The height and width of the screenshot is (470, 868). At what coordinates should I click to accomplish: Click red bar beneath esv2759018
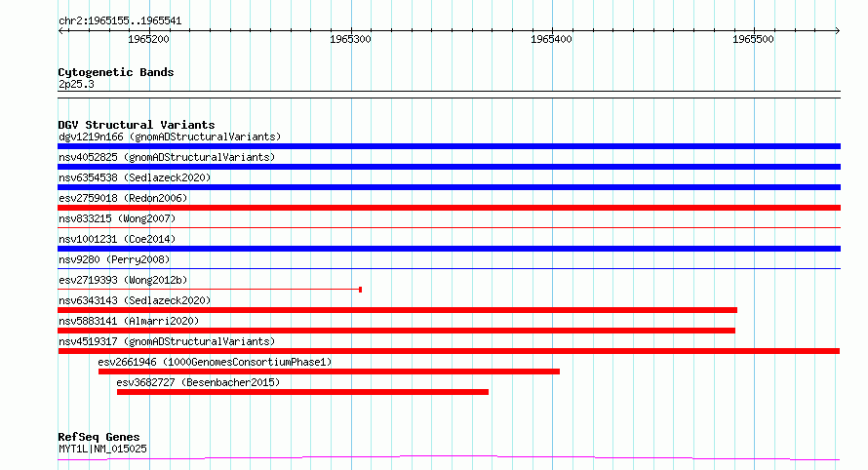click(x=449, y=208)
